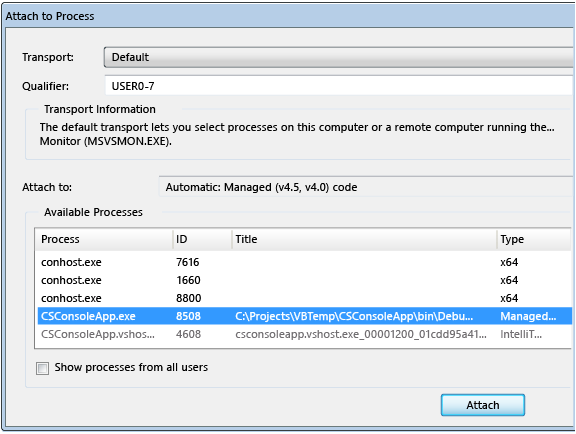Click the x64 type of process 8800

click(x=509, y=298)
